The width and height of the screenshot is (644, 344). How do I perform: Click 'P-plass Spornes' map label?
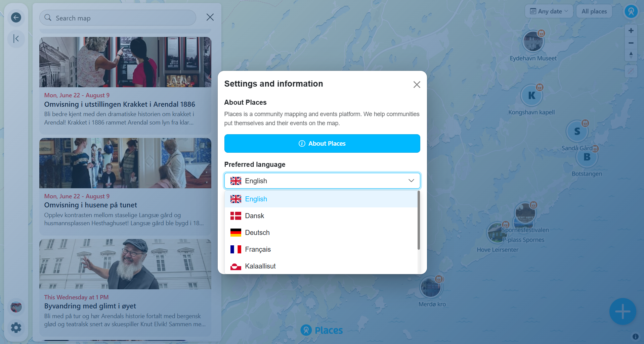[523, 240]
